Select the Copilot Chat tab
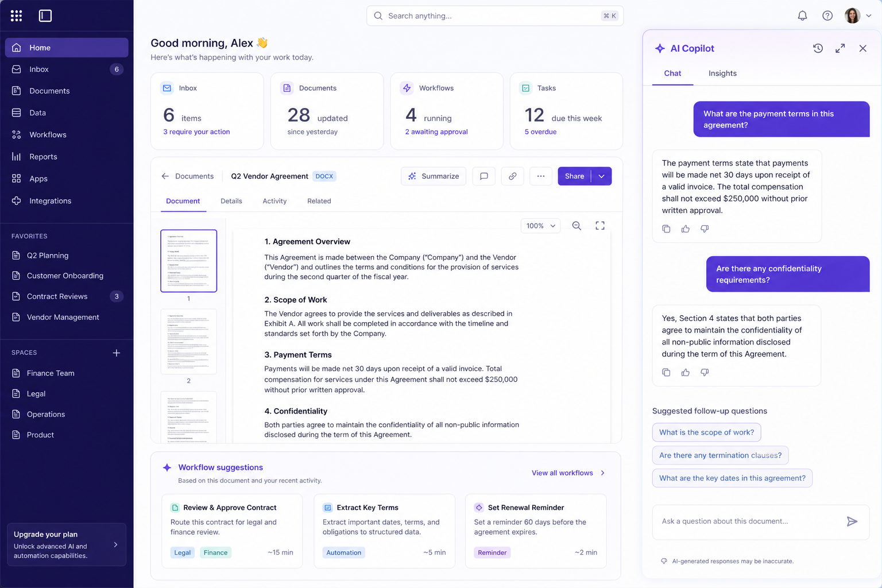The height and width of the screenshot is (588, 882). (x=672, y=73)
